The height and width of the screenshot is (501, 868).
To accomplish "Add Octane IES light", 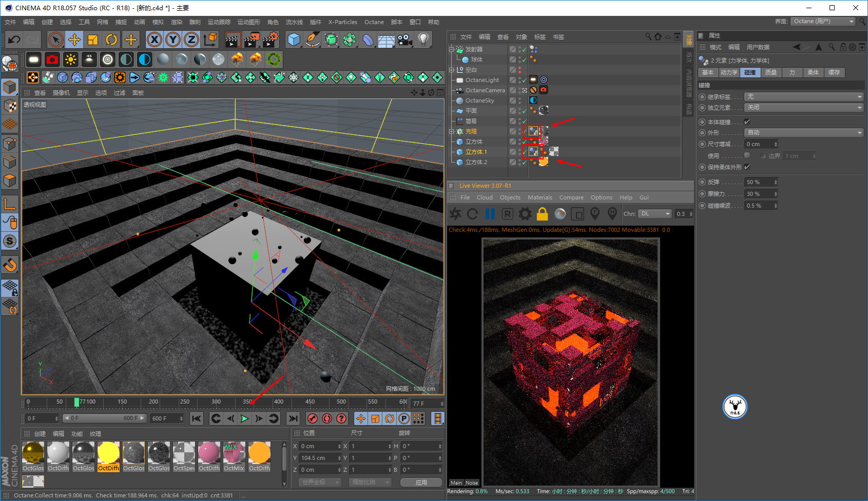I will 89,59.
